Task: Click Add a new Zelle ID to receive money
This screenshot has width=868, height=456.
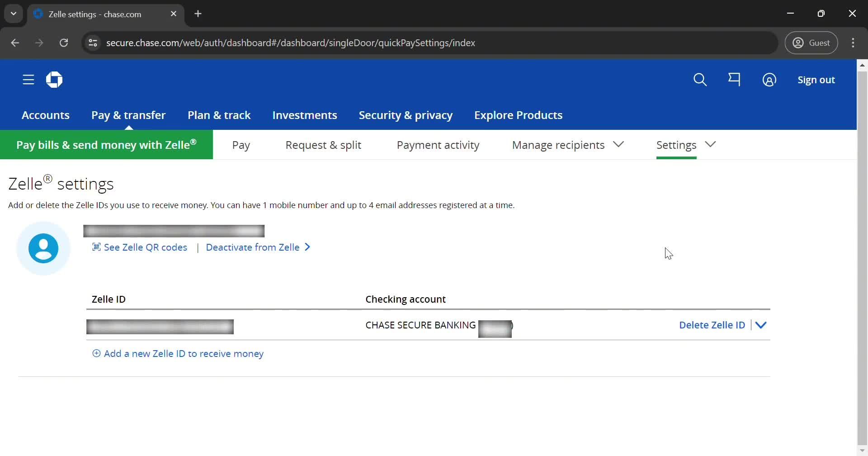Action: [184, 353]
